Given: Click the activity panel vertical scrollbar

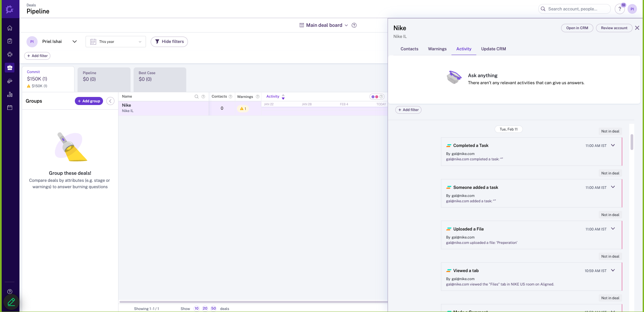Looking at the screenshot, I should [632, 142].
